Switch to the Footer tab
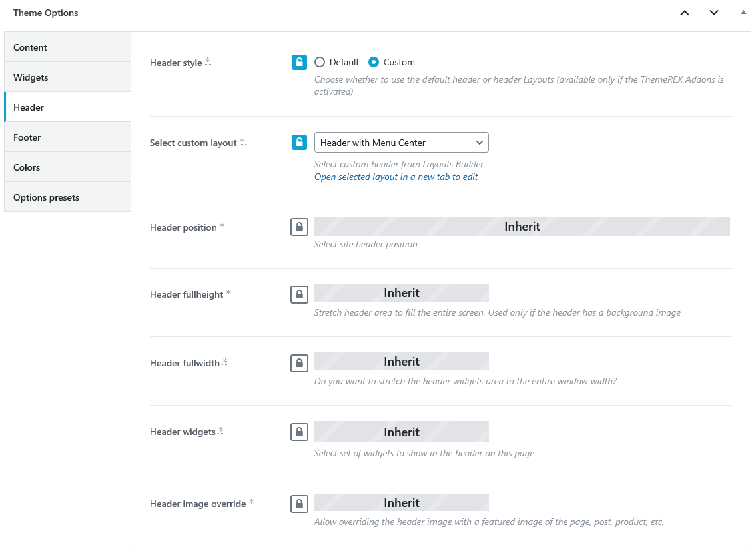Image resolution: width=756 pixels, height=551 pixels. pyautogui.click(x=67, y=137)
